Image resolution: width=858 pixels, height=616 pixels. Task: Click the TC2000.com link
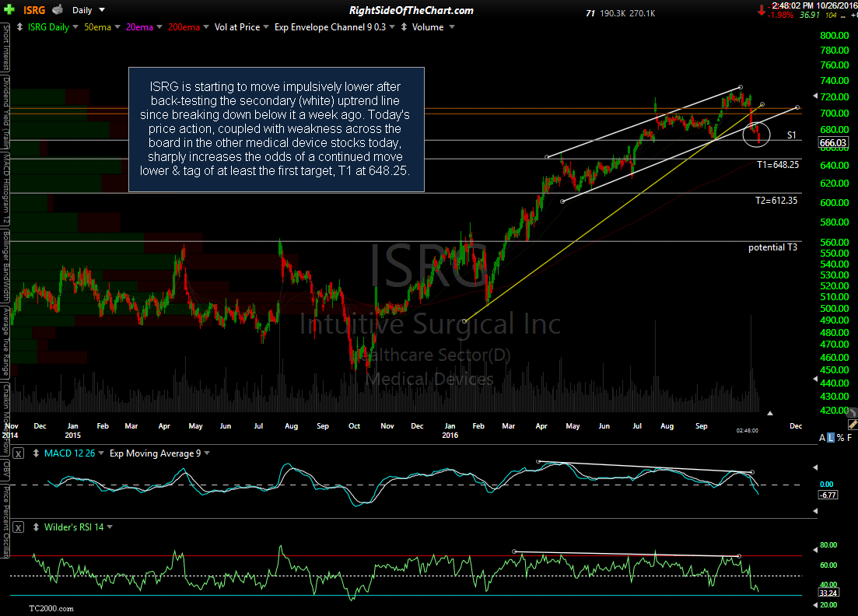[x=51, y=608]
